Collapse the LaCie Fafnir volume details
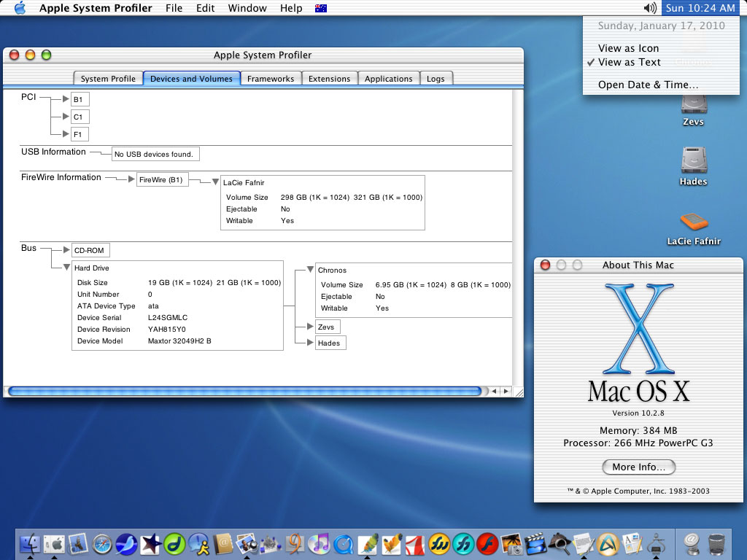Screen dimensions: 747x560 (x=215, y=182)
